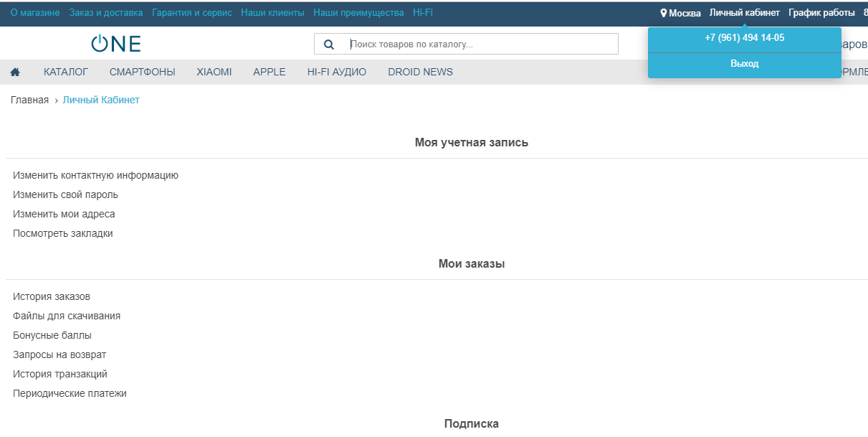
Task: Click Главная in the breadcrumb
Action: [x=29, y=100]
